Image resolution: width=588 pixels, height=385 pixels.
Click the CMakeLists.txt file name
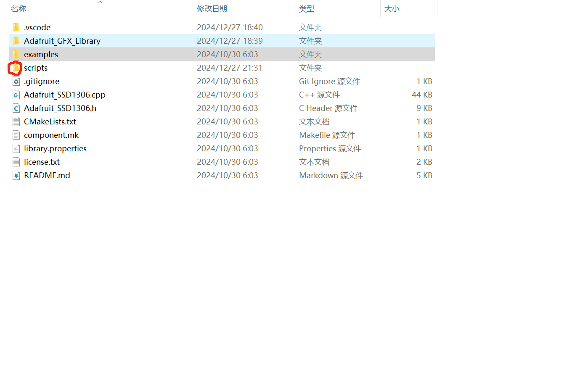coord(50,121)
